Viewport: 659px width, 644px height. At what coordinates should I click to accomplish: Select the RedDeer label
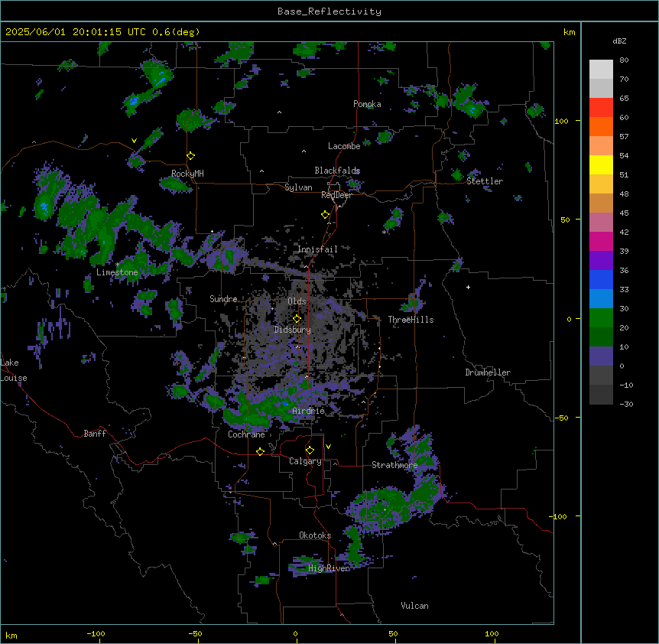336,195
